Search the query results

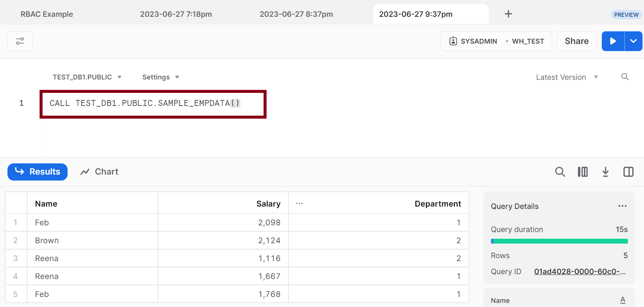(560, 172)
